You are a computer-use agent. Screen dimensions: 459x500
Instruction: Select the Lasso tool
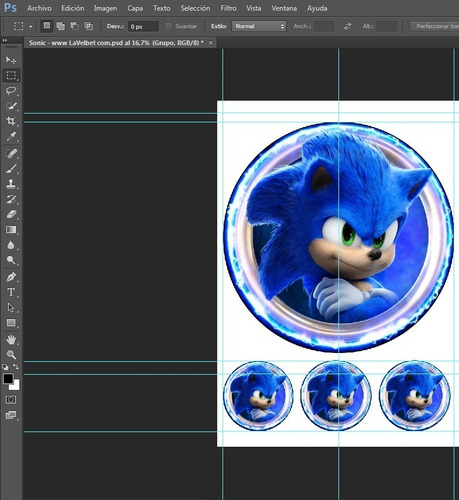point(11,91)
